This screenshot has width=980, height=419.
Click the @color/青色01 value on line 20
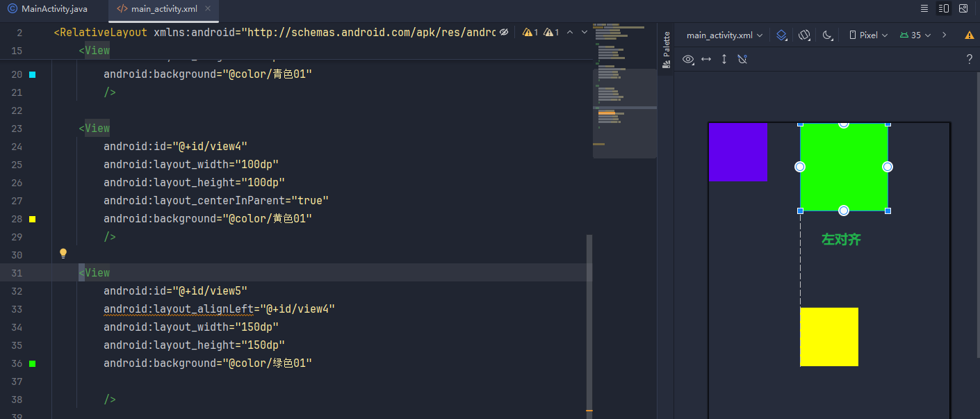[x=267, y=74]
